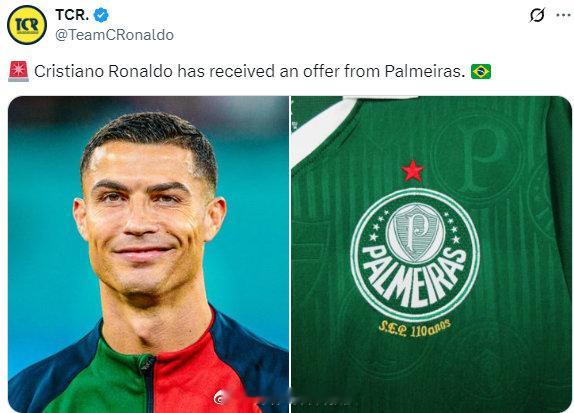
Task: Click the watermark logo at the photo's bottom
Action: (x=220, y=397)
